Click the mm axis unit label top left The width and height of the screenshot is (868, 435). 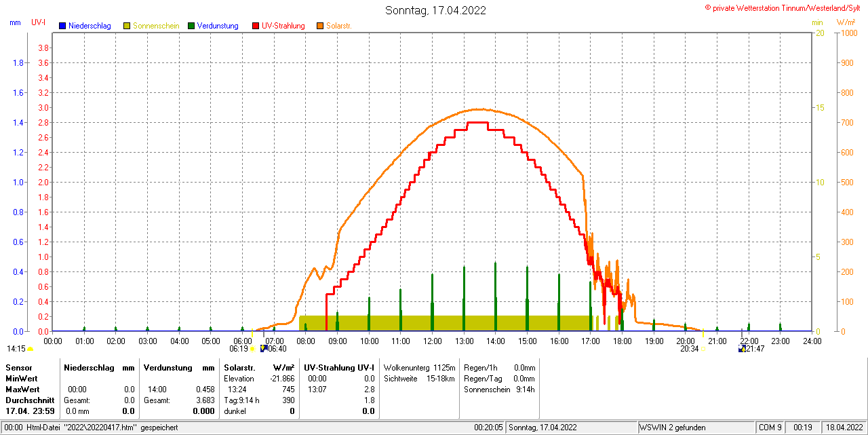click(15, 22)
